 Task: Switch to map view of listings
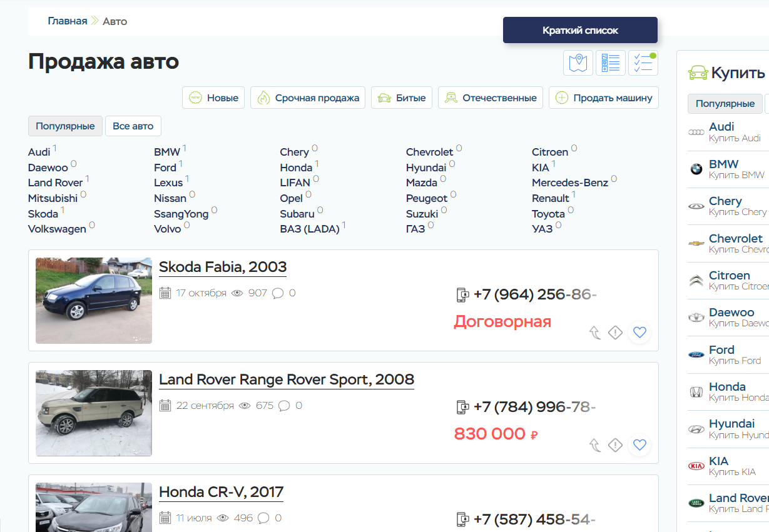tap(578, 63)
